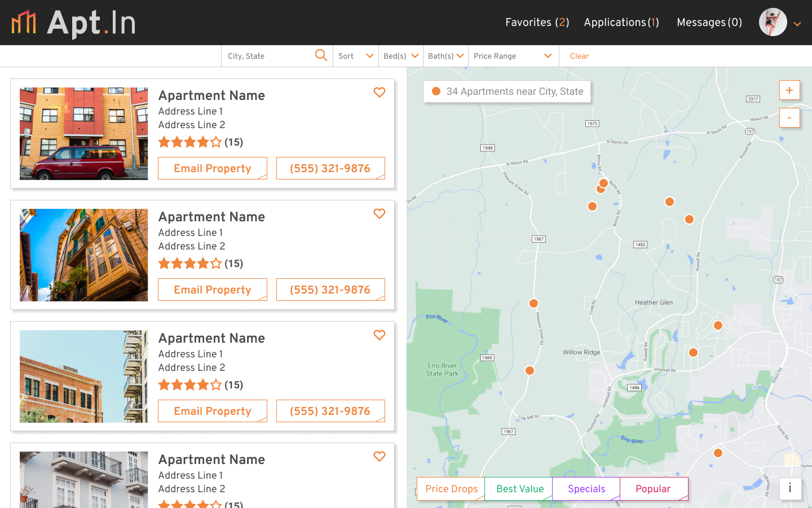Open the Price Range dropdown
The height and width of the screenshot is (508, 812).
[513, 56]
